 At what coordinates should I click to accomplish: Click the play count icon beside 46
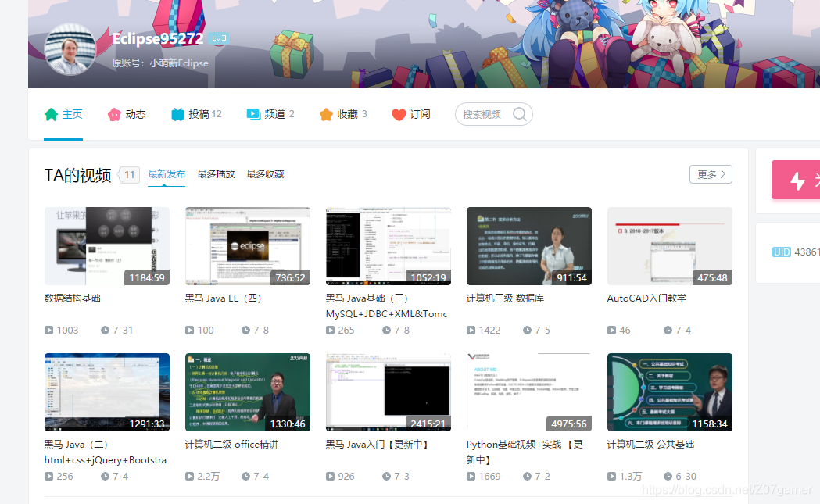pyautogui.click(x=611, y=331)
